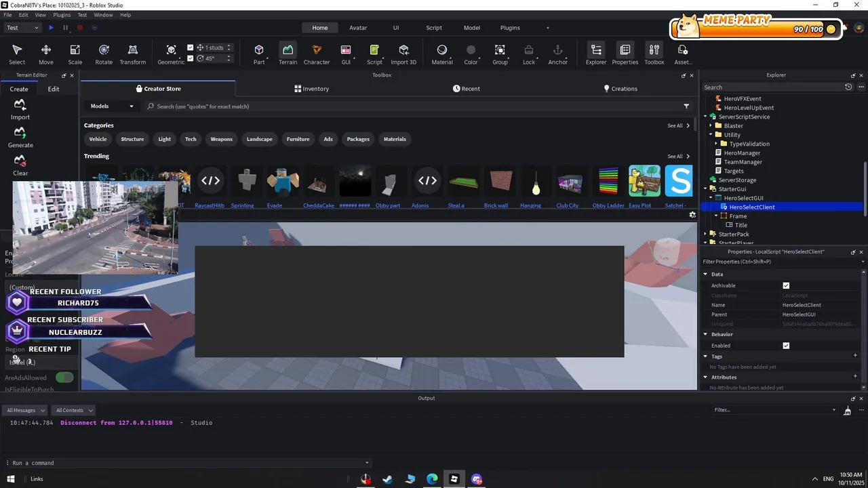Activate the Scale tool
This screenshot has width=868, height=488.
75,54
